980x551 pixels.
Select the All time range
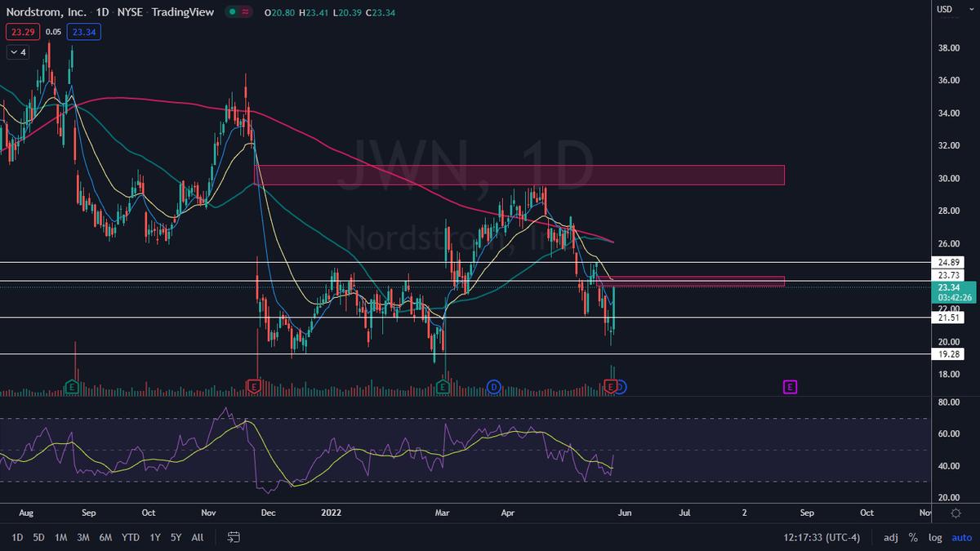click(198, 537)
